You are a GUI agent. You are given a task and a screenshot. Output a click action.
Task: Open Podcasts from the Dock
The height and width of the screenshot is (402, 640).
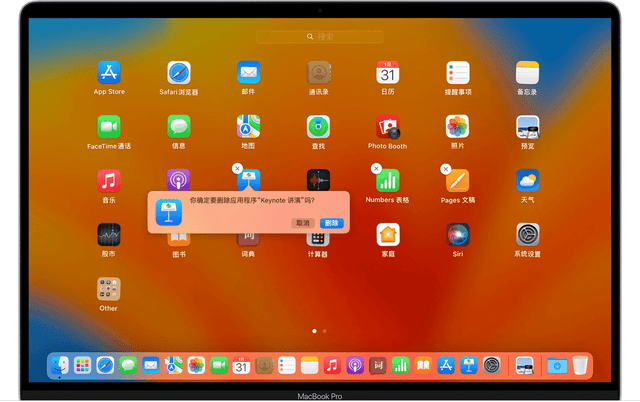tap(355, 365)
